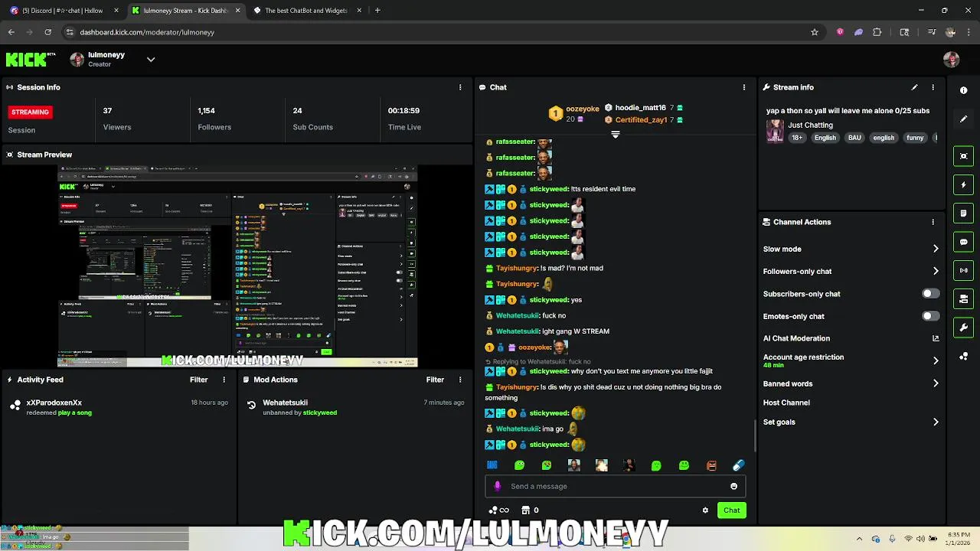Reload the browser page

click(x=47, y=32)
